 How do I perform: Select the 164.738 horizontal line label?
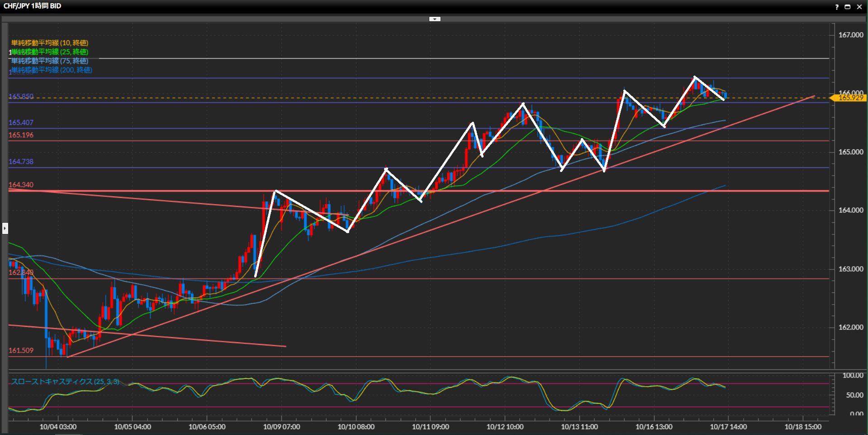21,162
